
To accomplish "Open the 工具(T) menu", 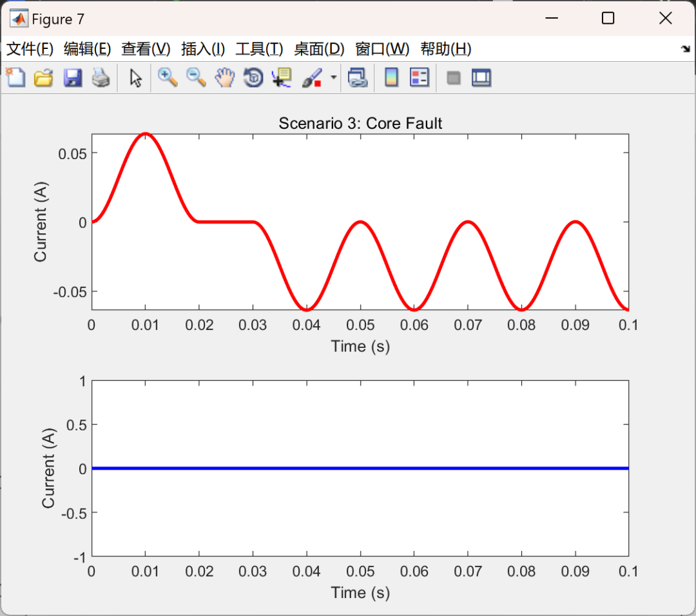I will [x=259, y=49].
